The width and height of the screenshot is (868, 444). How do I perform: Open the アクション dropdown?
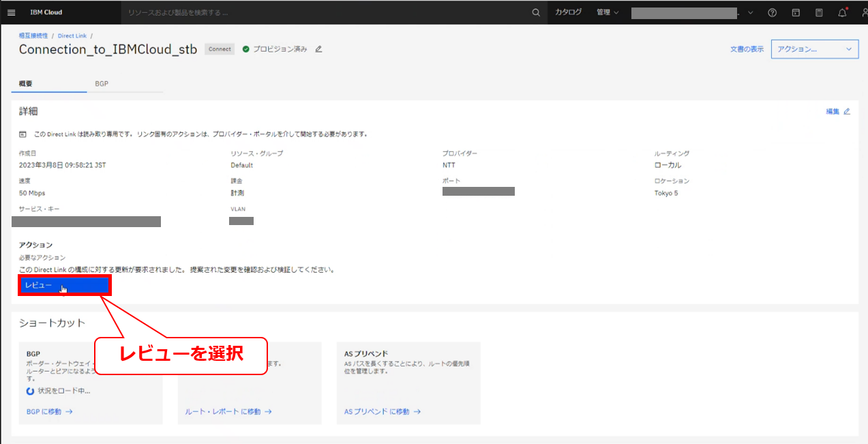tap(814, 49)
